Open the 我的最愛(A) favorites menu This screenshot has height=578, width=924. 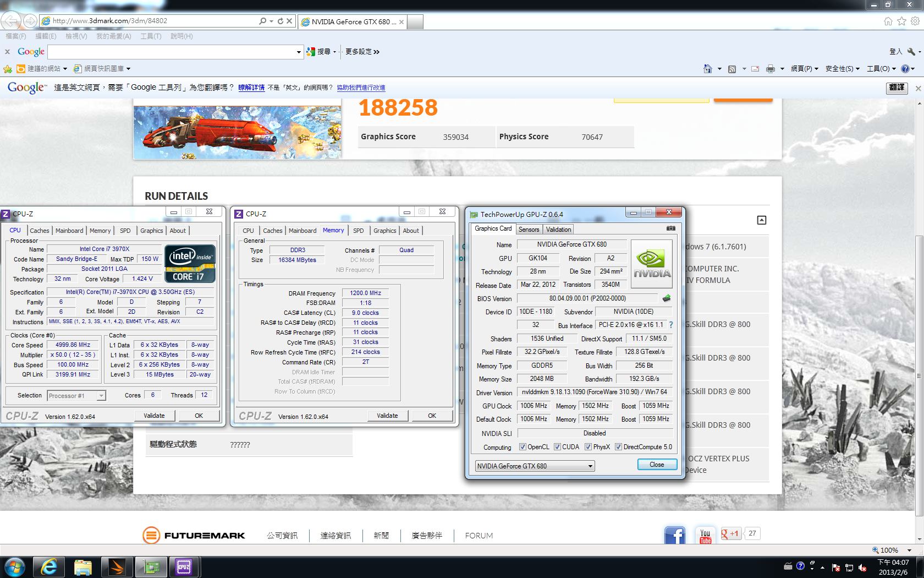pyautogui.click(x=114, y=36)
